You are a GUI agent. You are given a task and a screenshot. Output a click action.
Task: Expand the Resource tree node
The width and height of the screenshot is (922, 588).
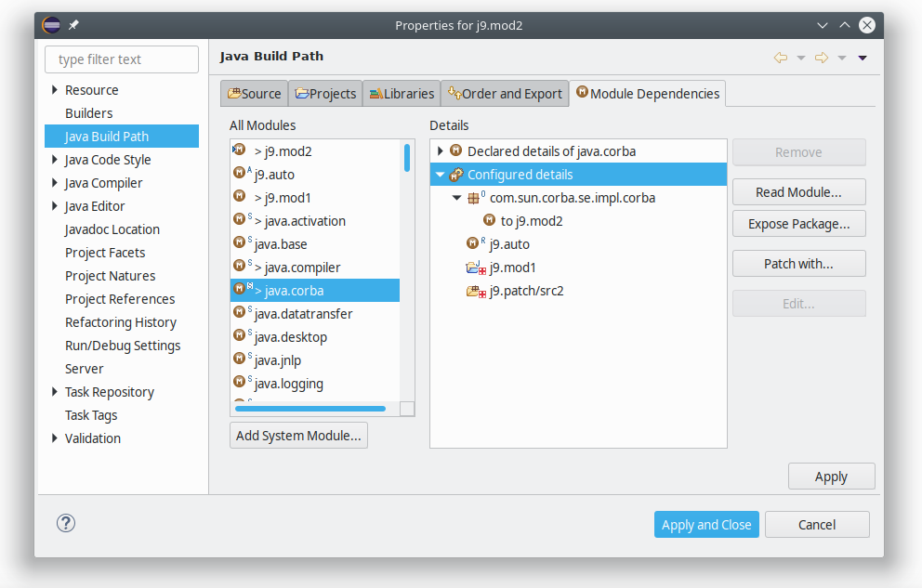54,90
